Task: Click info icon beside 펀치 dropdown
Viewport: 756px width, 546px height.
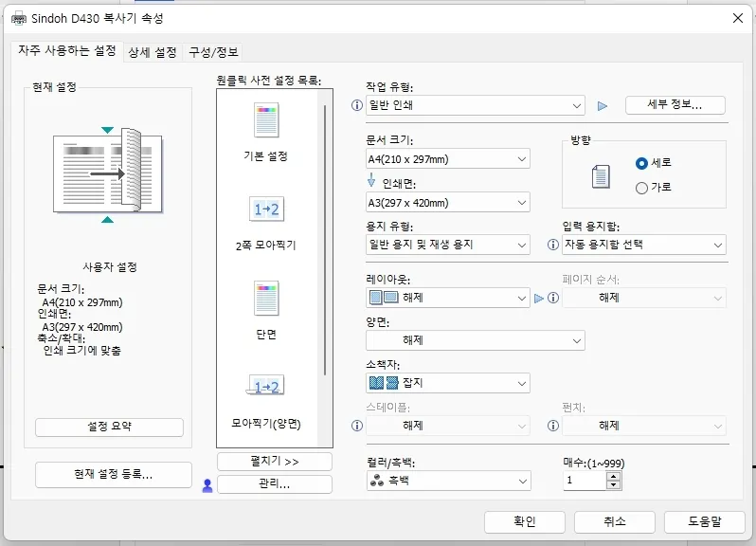Action: point(553,426)
